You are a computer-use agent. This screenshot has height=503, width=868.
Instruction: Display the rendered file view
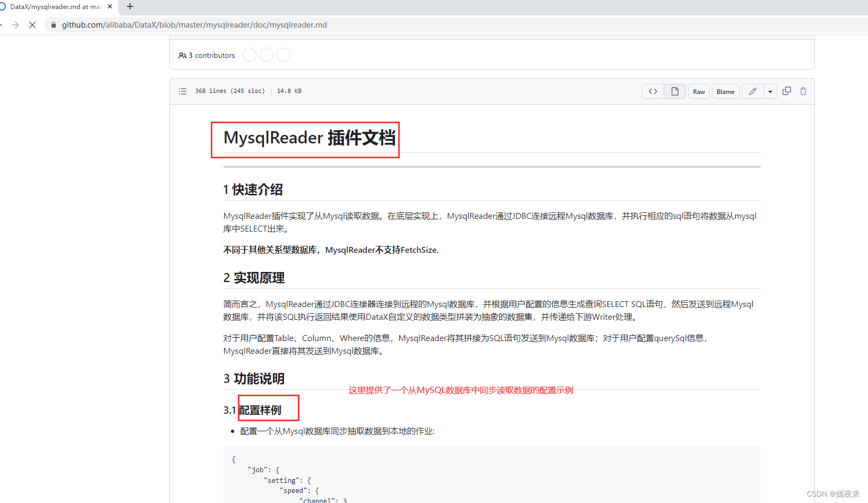point(675,91)
